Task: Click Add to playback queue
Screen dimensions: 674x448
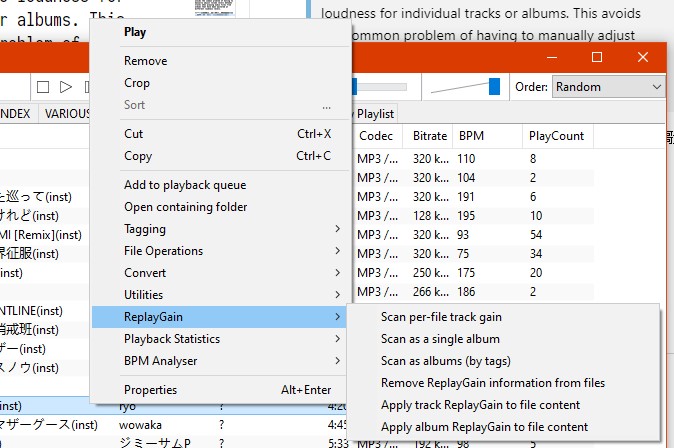Action: click(220, 185)
